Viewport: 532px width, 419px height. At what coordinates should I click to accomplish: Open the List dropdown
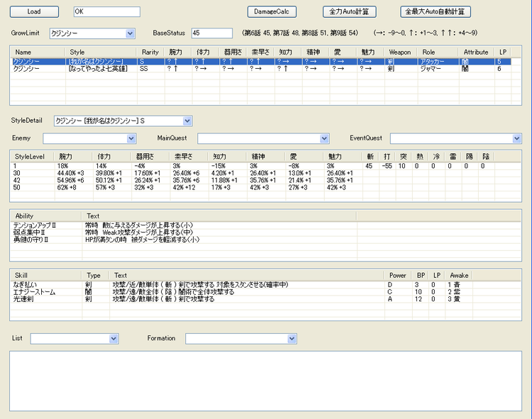click(x=113, y=339)
